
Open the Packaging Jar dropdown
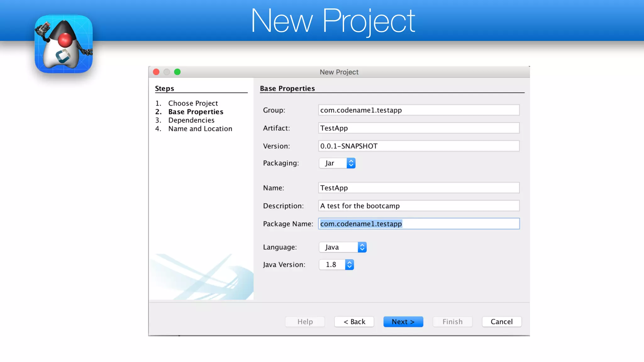coord(337,163)
